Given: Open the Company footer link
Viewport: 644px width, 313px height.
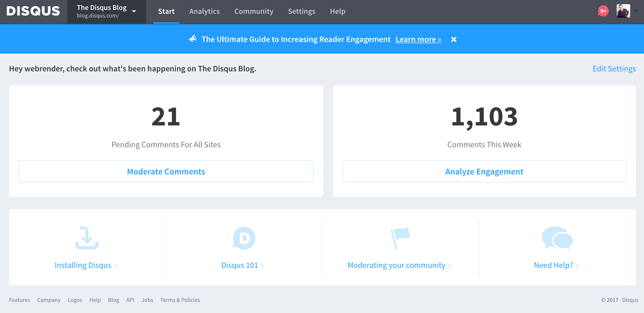Looking at the screenshot, I should coord(49,300).
